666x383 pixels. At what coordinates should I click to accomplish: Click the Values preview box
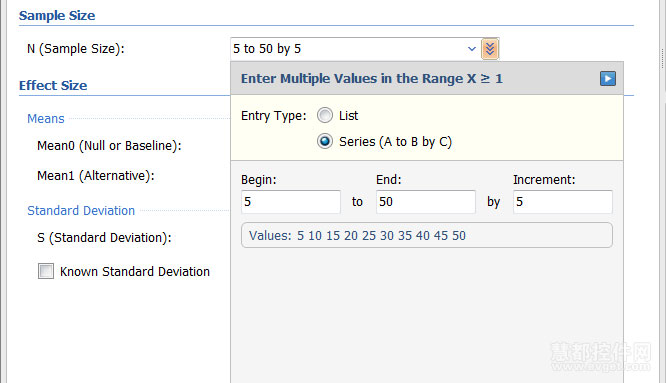[x=427, y=235]
